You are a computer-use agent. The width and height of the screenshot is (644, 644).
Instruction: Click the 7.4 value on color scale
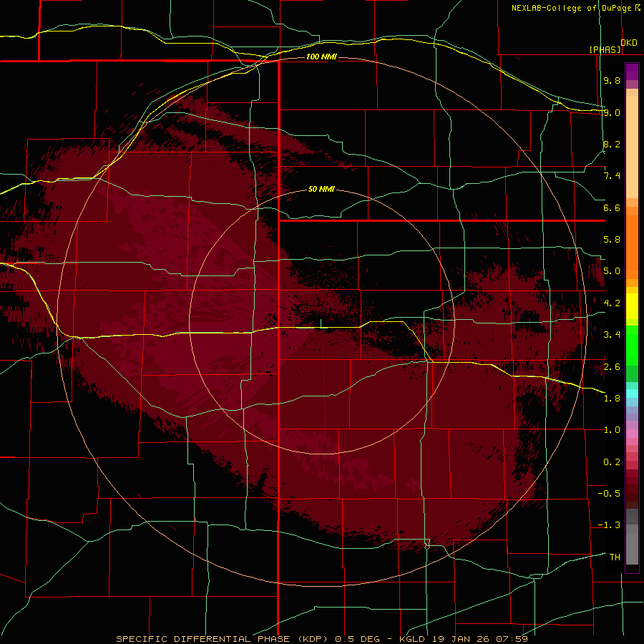click(612, 176)
